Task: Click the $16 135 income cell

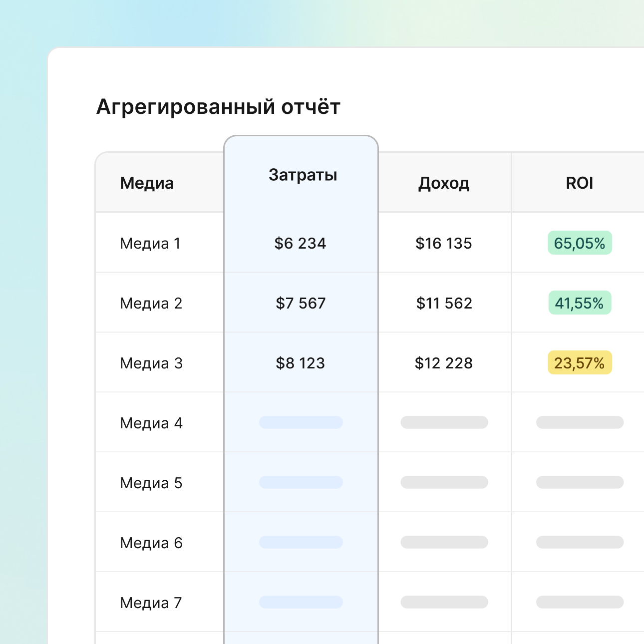Action: point(443,244)
